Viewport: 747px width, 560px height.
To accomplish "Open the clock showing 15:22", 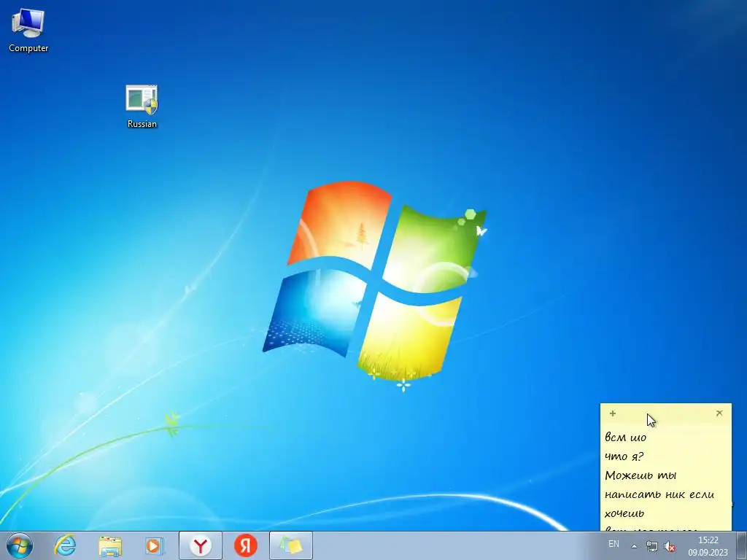I will [708, 546].
